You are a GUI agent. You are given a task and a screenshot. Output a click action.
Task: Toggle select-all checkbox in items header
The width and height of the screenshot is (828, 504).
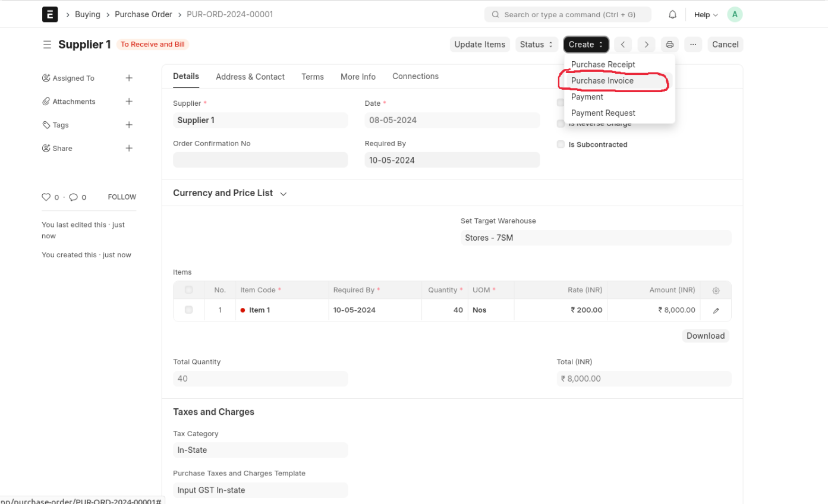[x=188, y=290]
